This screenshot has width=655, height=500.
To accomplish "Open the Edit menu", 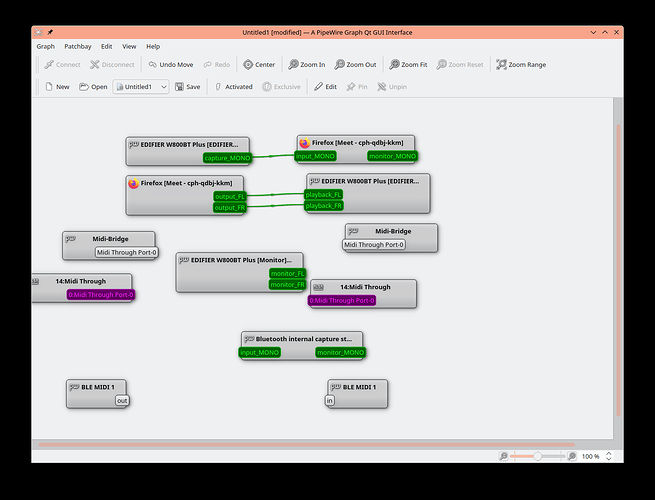I will [107, 46].
